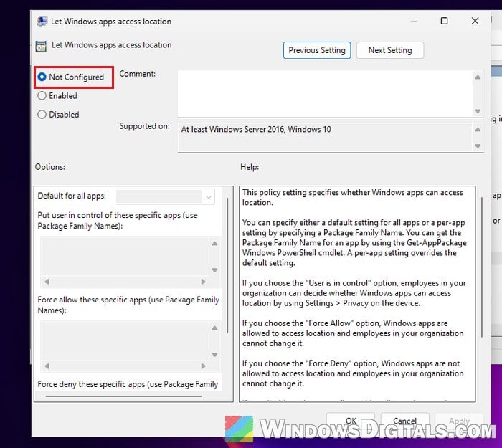Click the right arrow of the Force allow list
Screen dimensions: 502x448
203,366
